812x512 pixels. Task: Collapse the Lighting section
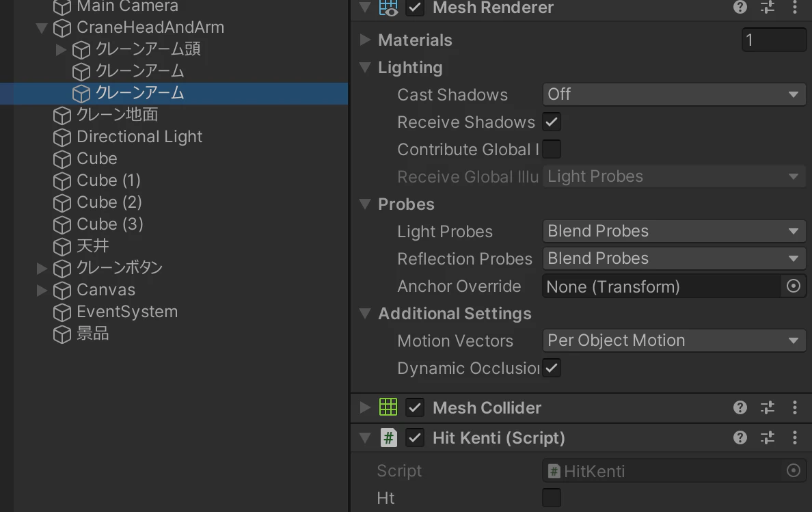365,67
